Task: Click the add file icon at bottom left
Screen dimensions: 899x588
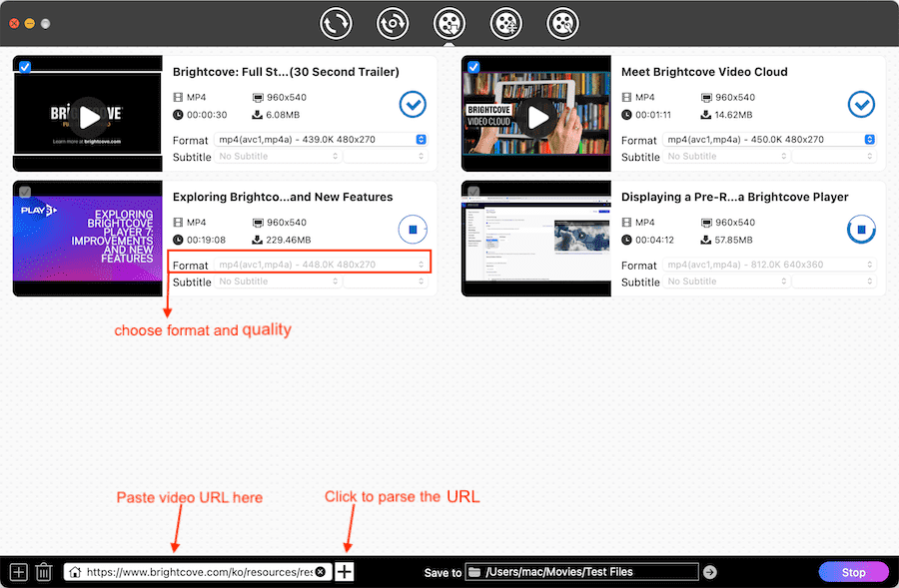Action: (18, 572)
